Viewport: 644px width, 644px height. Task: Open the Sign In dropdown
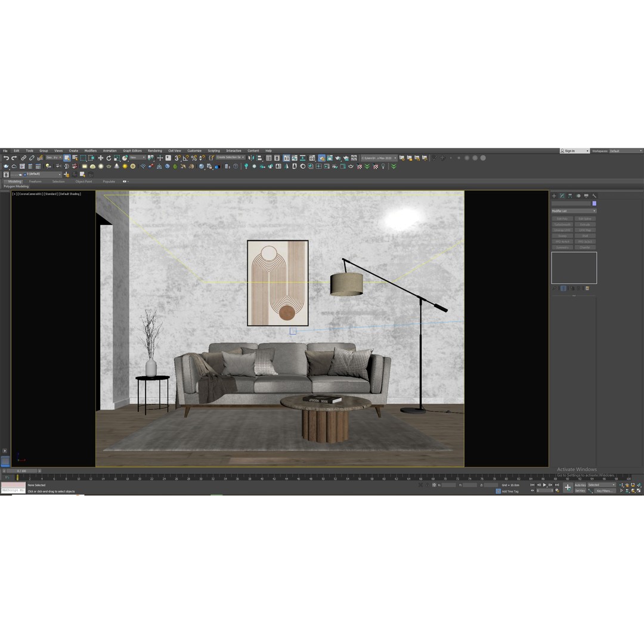coord(575,151)
